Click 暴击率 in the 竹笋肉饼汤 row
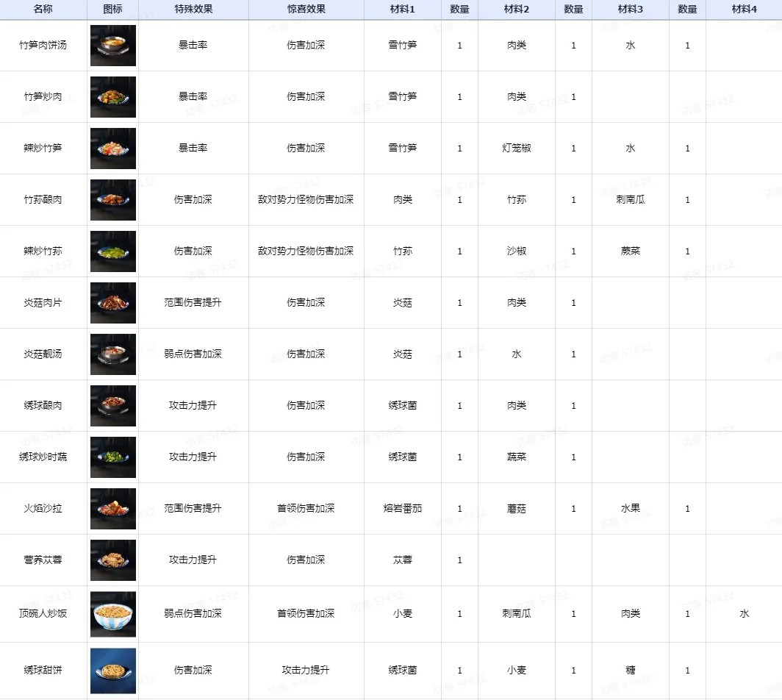The height and width of the screenshot is (700, 782). pyautogui.click(x=193, y=45)
